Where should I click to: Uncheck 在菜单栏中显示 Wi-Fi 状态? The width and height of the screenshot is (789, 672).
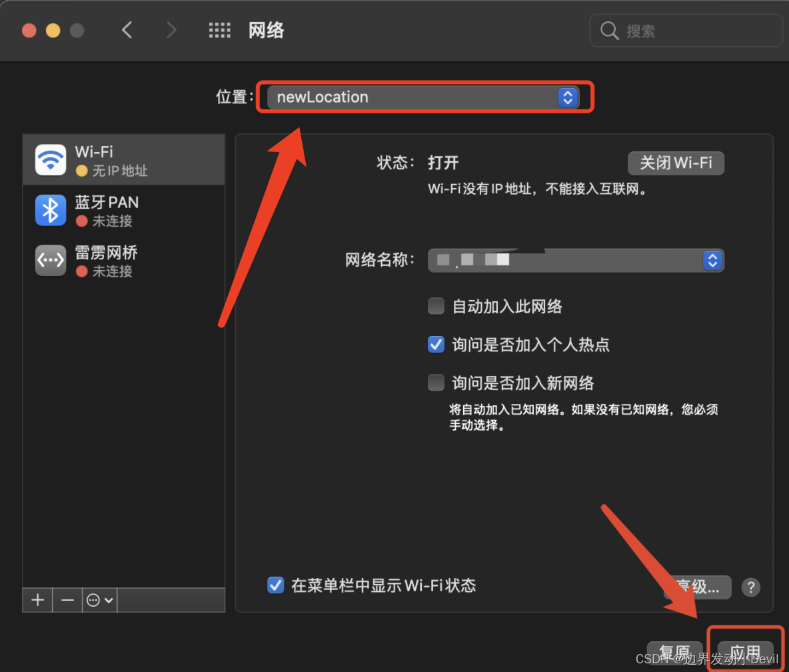tap(275, 585)
